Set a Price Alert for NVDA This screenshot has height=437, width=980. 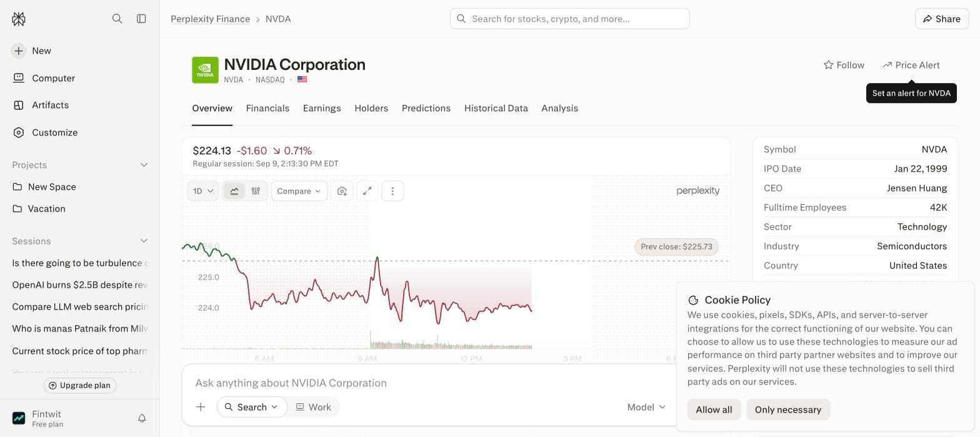coord(911,65)
